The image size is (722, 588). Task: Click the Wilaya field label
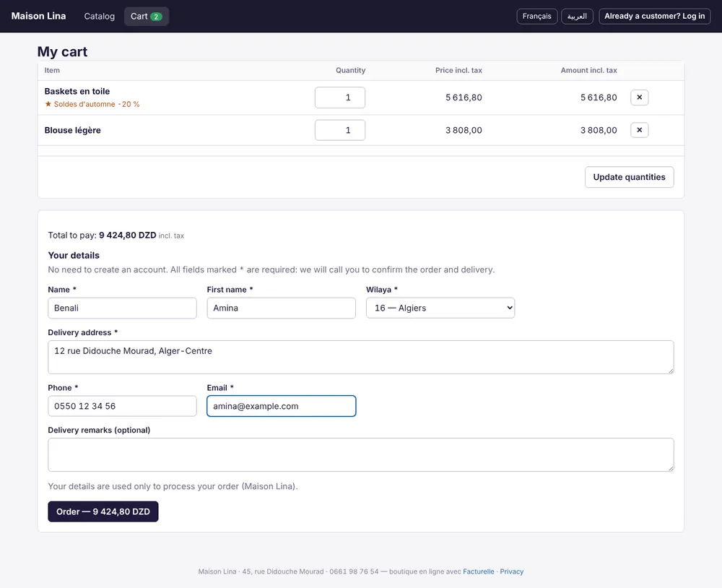pyautogui.click(x=382, y=290)
